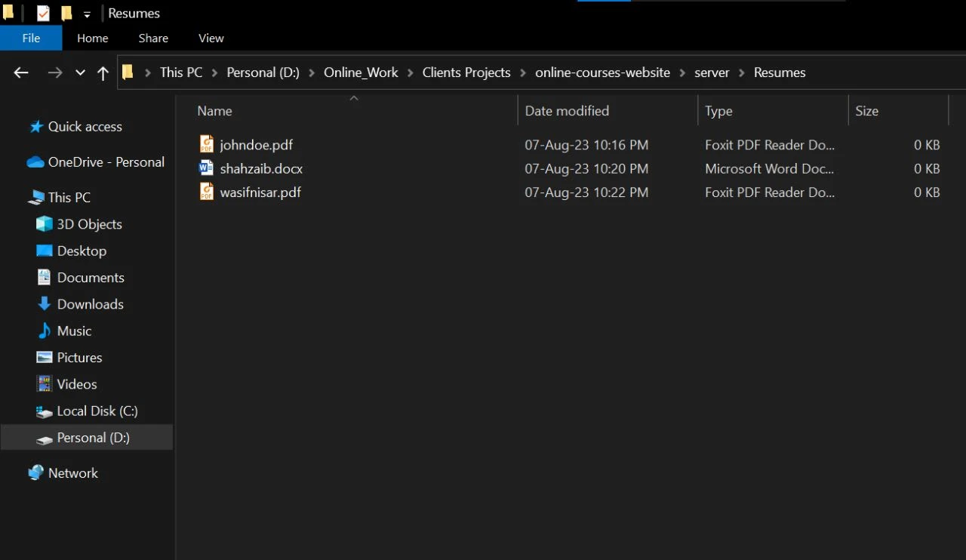Click Microsoft Word Doc... type cell
This screenshot has height=560, width=966.
pos(769,168)
